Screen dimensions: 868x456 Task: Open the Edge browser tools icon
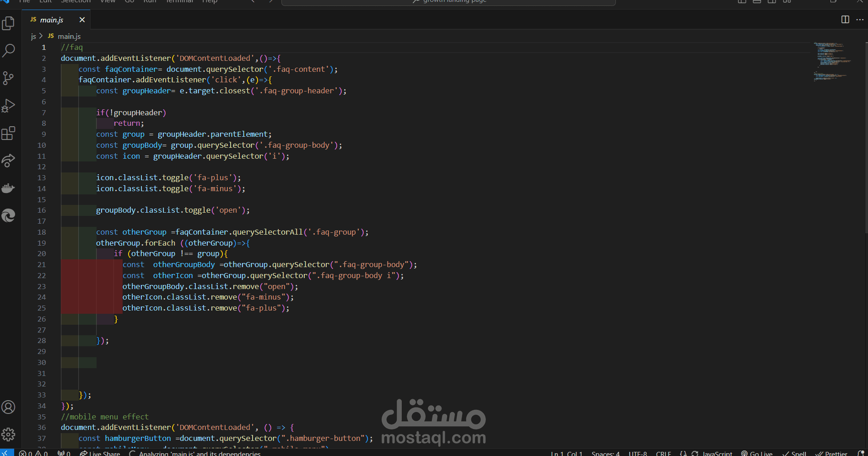tap(9, 215)
